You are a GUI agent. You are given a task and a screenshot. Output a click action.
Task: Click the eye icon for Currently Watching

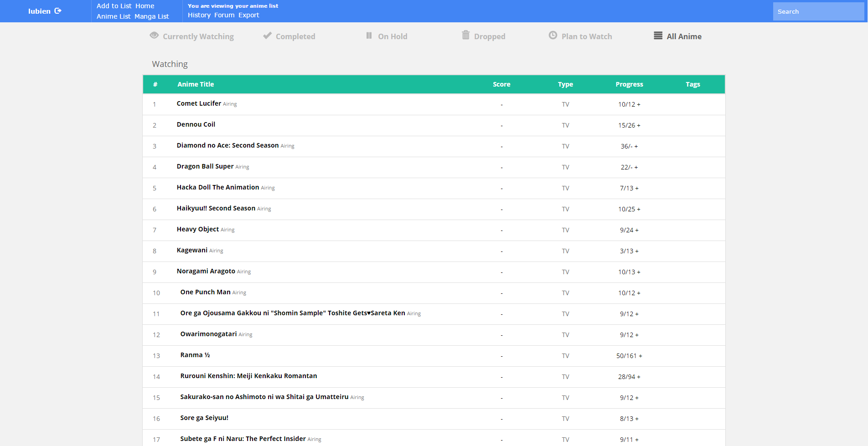coord(154,36)
